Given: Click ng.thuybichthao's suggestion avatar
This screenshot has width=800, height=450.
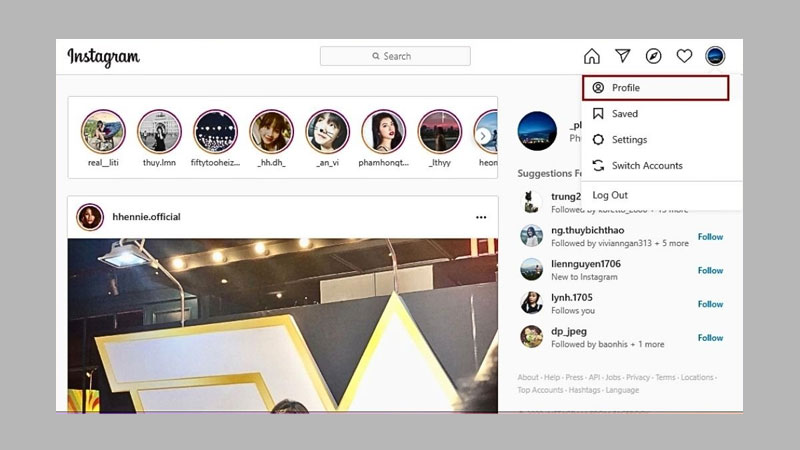Looking at the screenshot, I should tap(531, 236).
